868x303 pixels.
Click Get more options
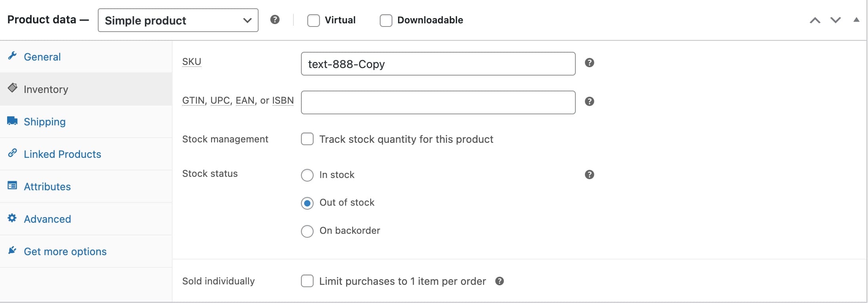(x=65, y=251)
